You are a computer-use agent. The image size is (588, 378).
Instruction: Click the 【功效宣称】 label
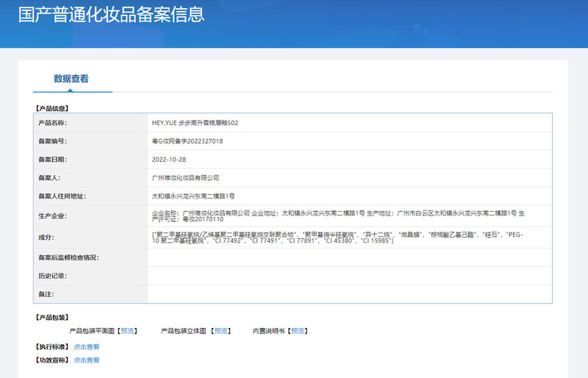tap(52, 360)
